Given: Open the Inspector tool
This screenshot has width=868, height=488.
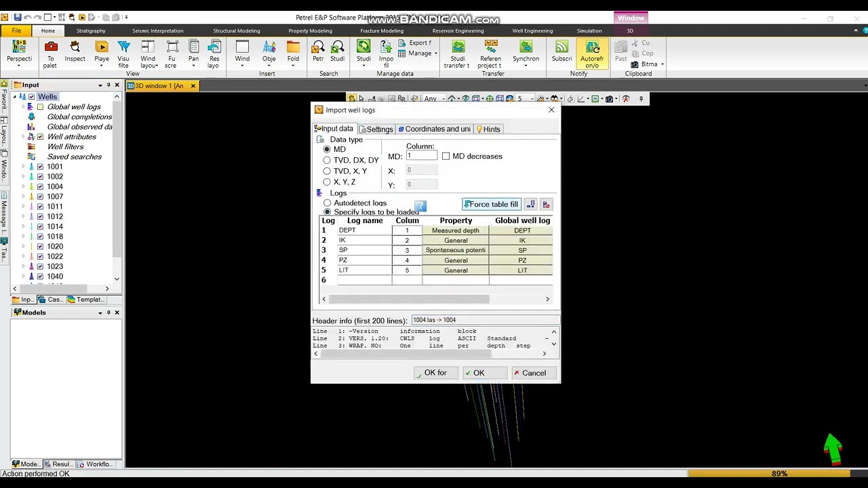Looking at the screenshot, I should click(x=75, y=54).
